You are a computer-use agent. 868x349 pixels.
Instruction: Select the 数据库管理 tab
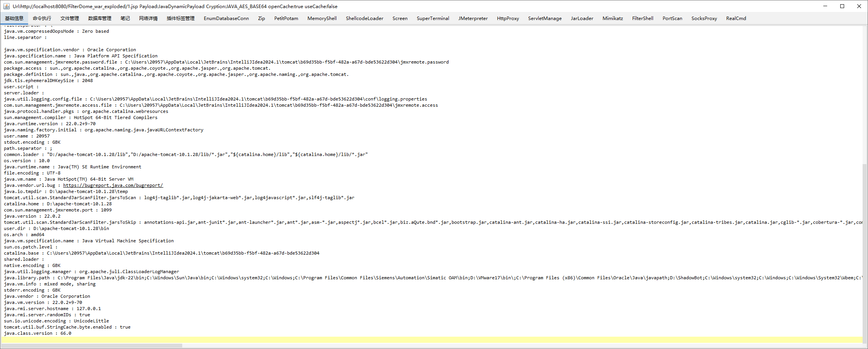(99, 18)
